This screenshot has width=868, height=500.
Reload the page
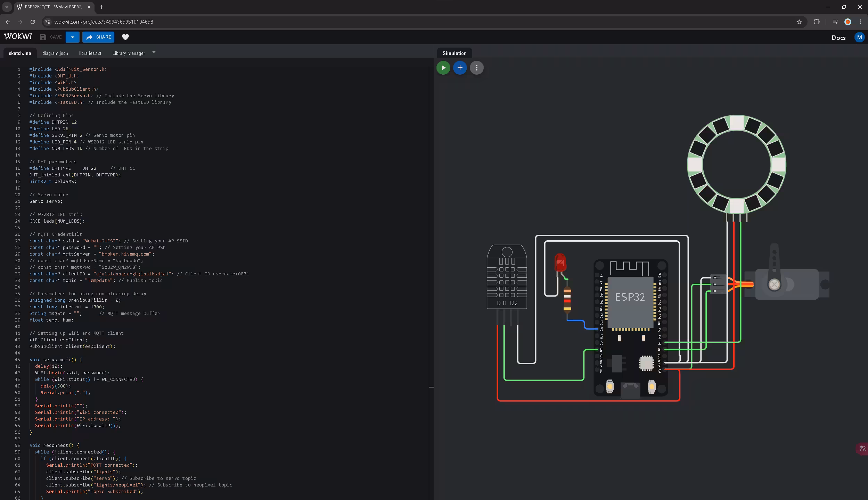[x=33, y=22]
